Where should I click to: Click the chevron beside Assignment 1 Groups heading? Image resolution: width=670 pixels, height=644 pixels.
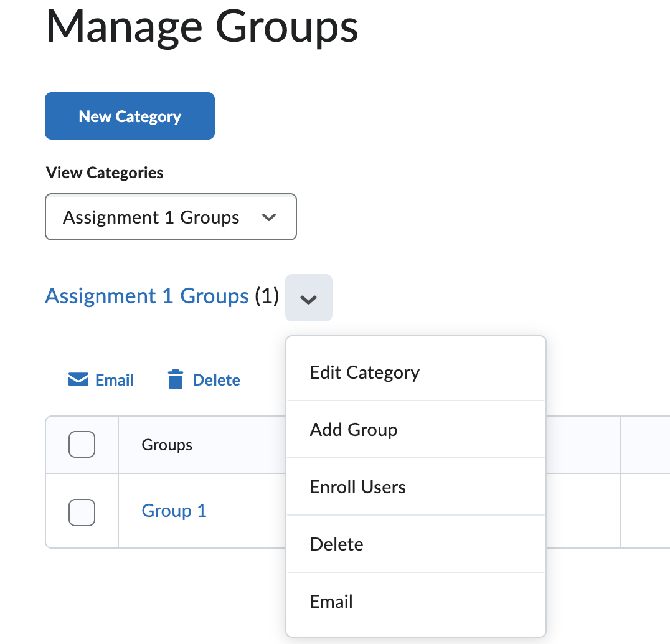click(309, 298)
